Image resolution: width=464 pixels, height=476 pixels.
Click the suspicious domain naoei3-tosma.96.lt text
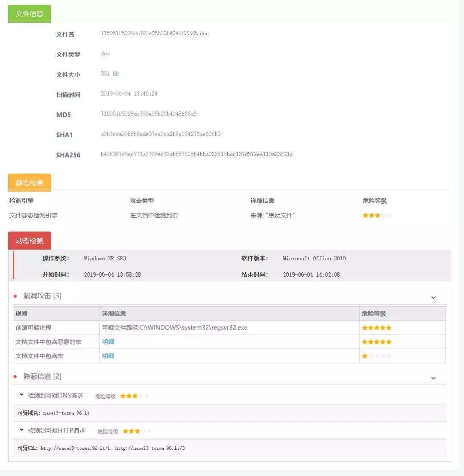click(x=66, y=413)
